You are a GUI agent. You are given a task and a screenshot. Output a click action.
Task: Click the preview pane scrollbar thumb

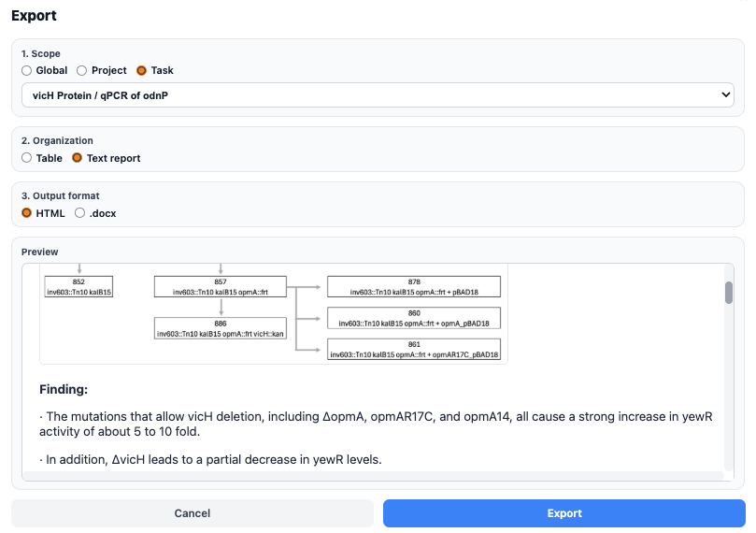coord(729,293)
